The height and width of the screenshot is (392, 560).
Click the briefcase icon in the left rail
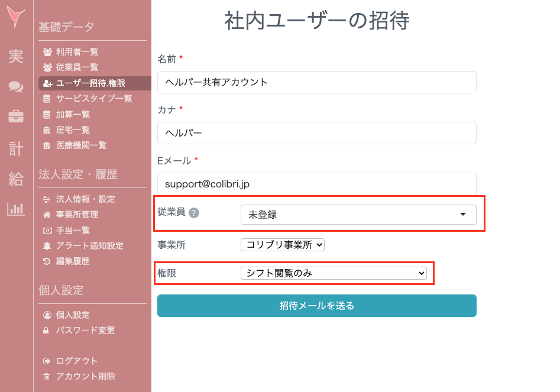15,116
